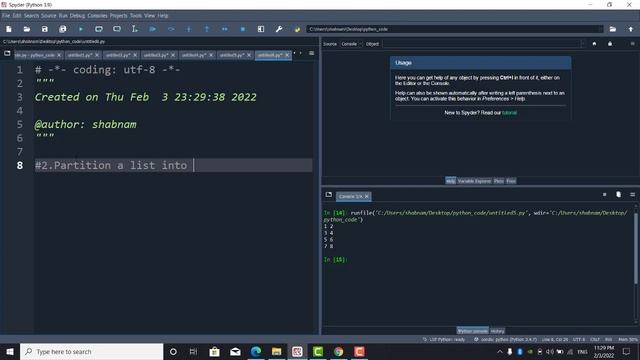Open the Run menu
The height and width of the screenshot is (360, 640).
(63, 16)
